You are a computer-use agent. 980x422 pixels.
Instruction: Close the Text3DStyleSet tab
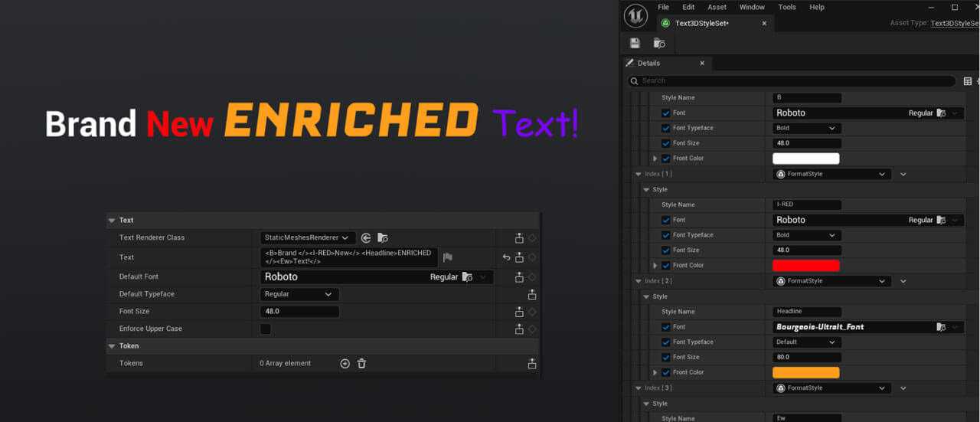pos(764,24)
